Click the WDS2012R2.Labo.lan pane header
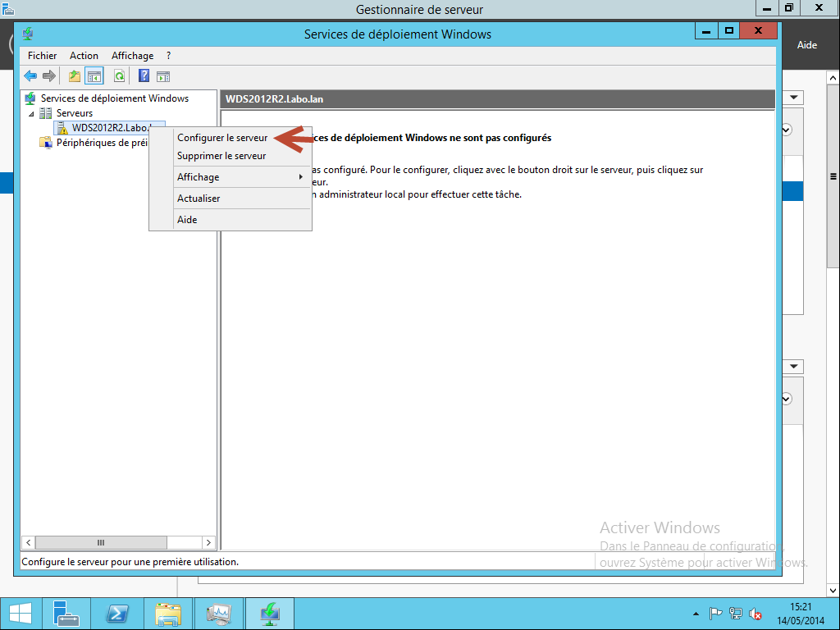 point(498,99)
